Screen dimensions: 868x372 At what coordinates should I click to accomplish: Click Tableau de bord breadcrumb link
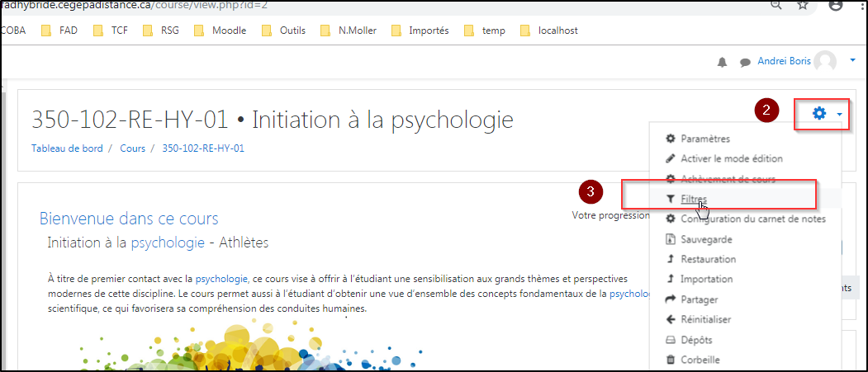[66, 148]
